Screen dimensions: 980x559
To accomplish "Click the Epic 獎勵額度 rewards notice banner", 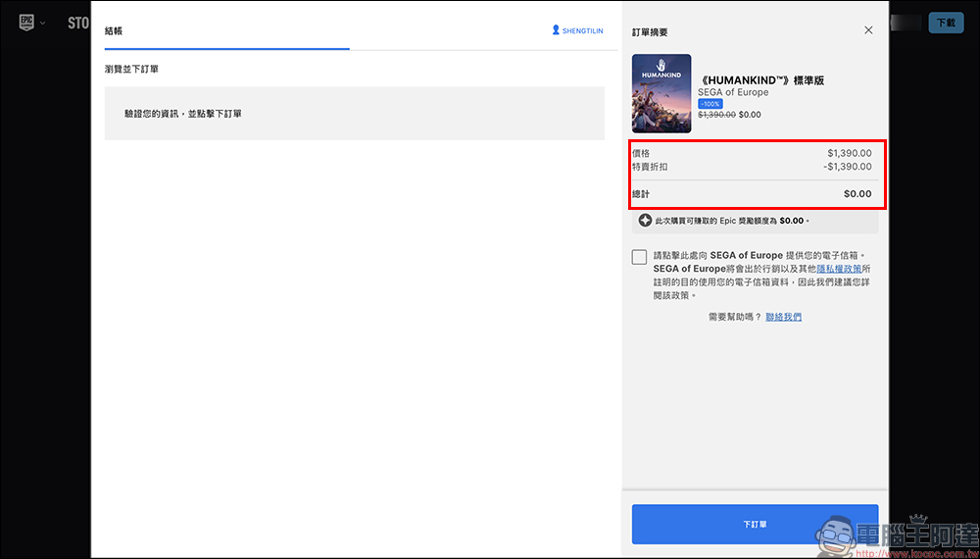I will tap(755, 222).
